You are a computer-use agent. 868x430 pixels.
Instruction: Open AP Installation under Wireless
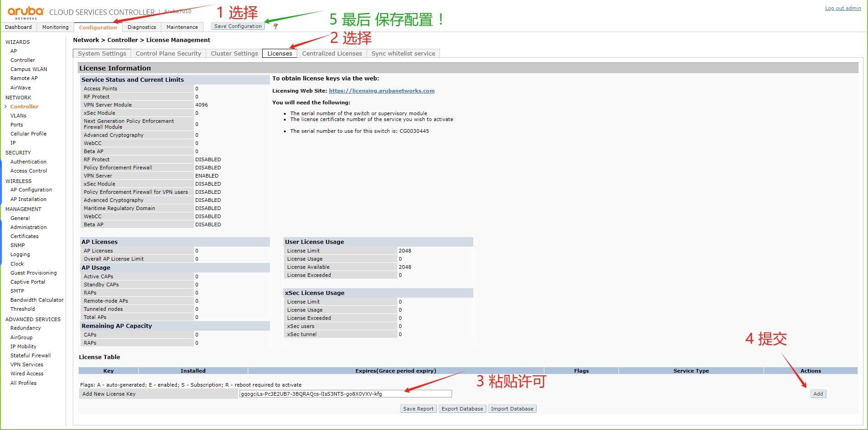(x=28, y=199)
